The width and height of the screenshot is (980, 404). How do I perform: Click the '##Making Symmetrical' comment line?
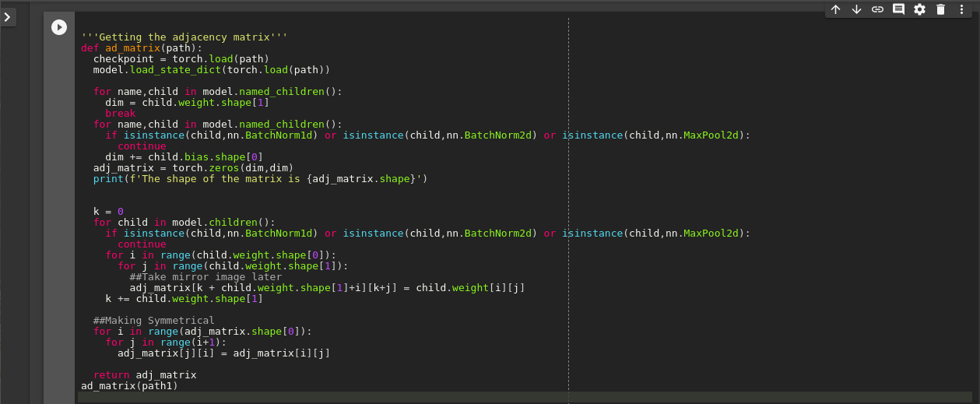pyautogui.click(x=153, y=321)
